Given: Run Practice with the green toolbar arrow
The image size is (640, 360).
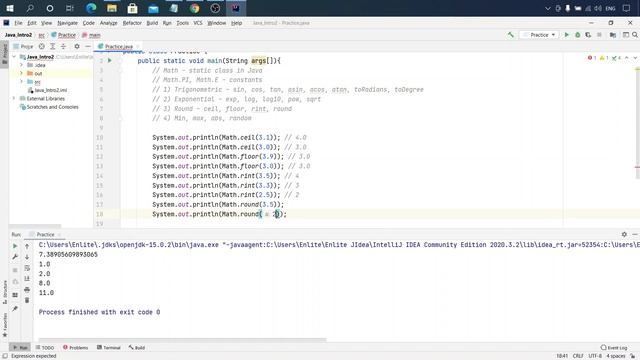Looking at the screenshot, I should pos(567,35).
